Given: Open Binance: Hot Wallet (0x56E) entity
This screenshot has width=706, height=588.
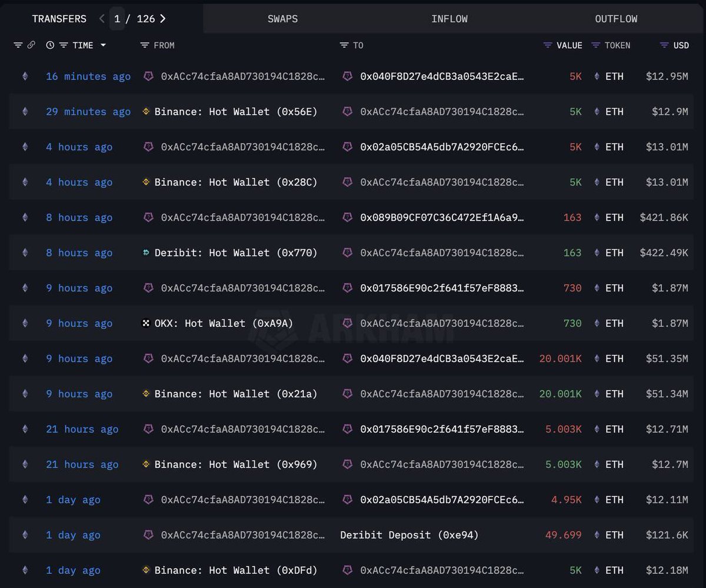Looking at the screenshot, I should coord(236,112).
